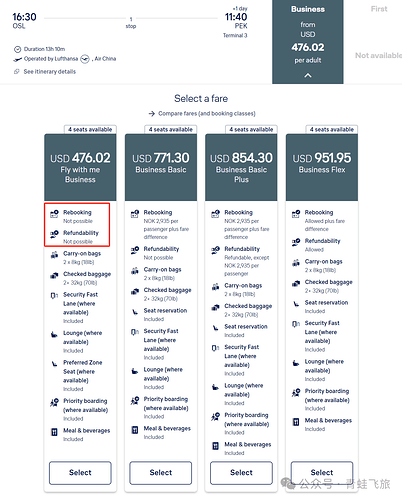The width and height of the screenshot is (402, 500).
Task: Click meal & beverages icon in Business Flex column
Action: [x=296, y=422]
